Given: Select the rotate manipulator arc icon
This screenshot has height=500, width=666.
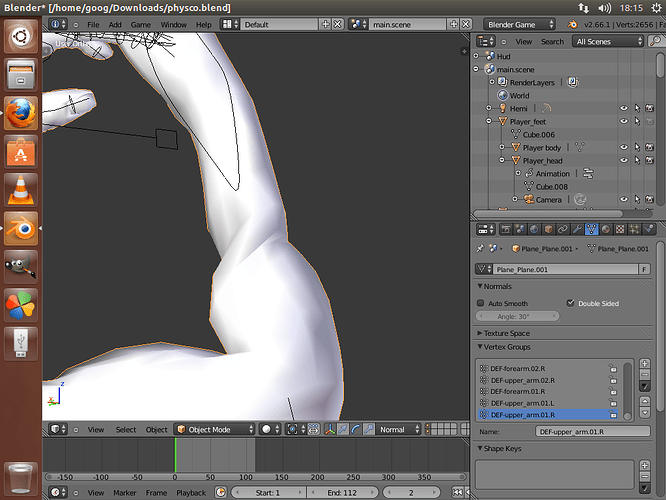Looking at the screenshot, I should [356, 429].
